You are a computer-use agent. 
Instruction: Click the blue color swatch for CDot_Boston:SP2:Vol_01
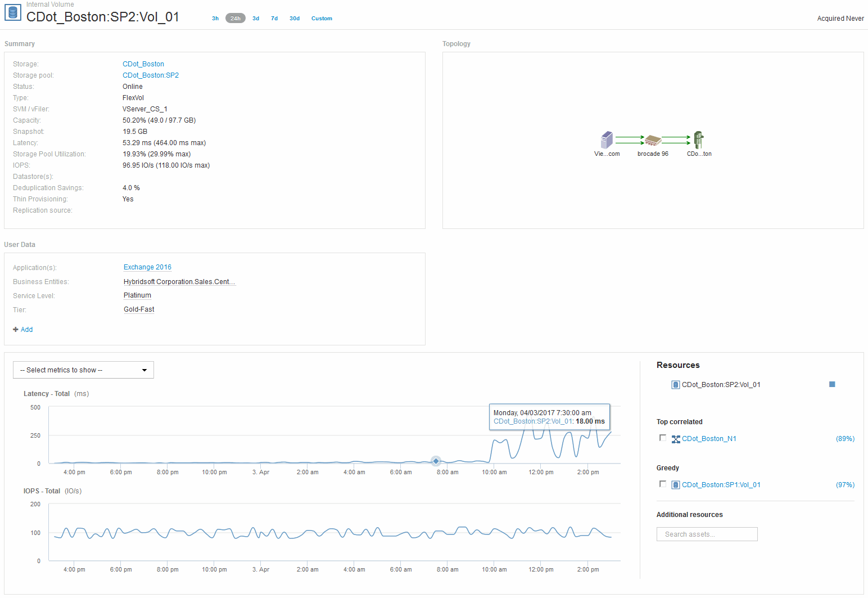[832, 384]
